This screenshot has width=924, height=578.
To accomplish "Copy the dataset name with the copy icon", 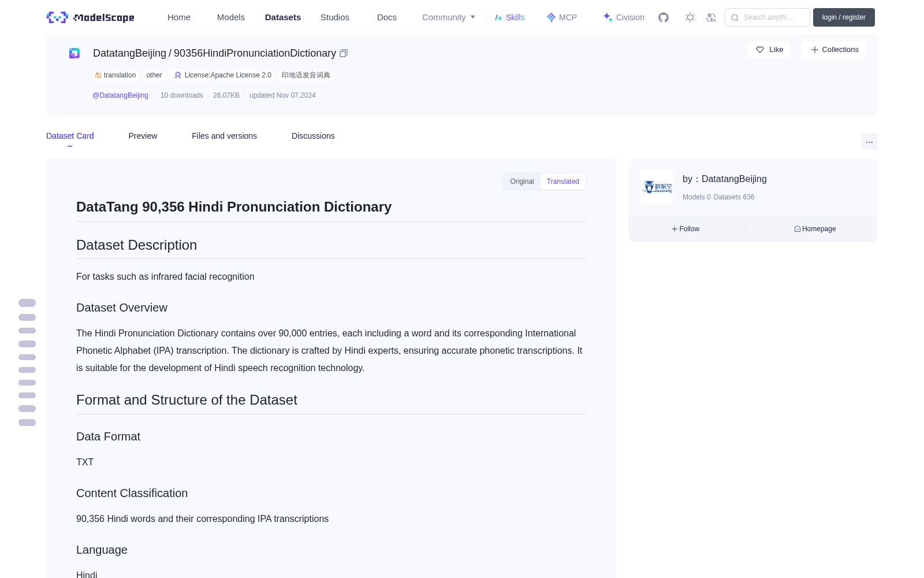I will coord(344,53).
